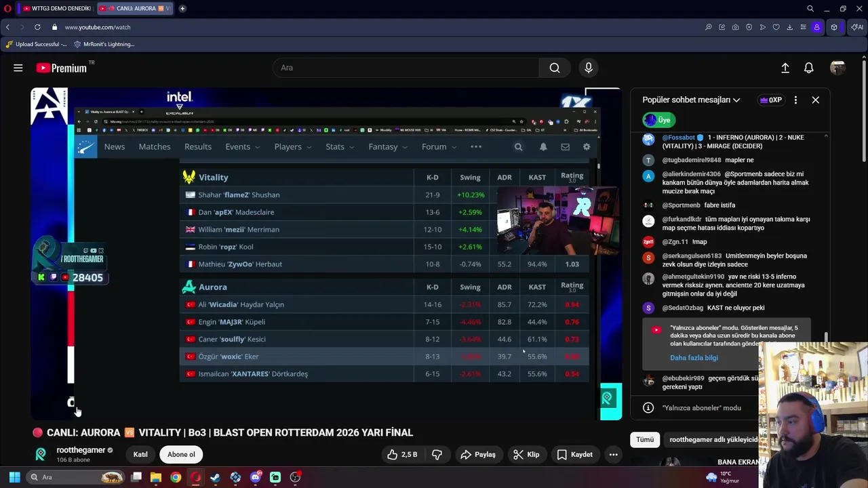Open the YouTube upload/create icon
Image resolution: width=868 pixels, height=488 pixels.
coord(785,68)
